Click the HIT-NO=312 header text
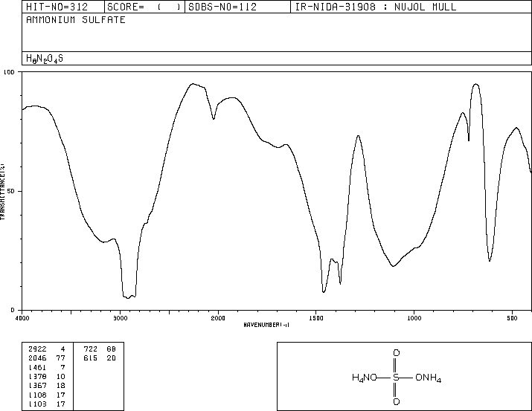This screenshot has width=532, height=411. coord(57,7)
